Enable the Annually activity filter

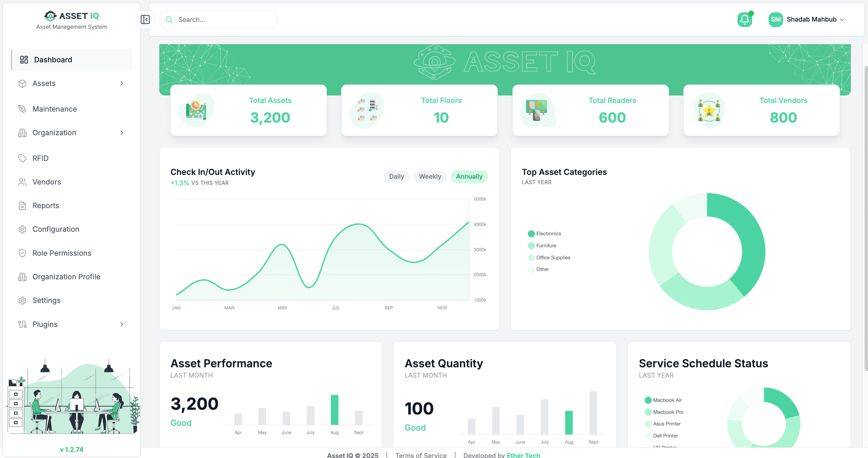469,177
